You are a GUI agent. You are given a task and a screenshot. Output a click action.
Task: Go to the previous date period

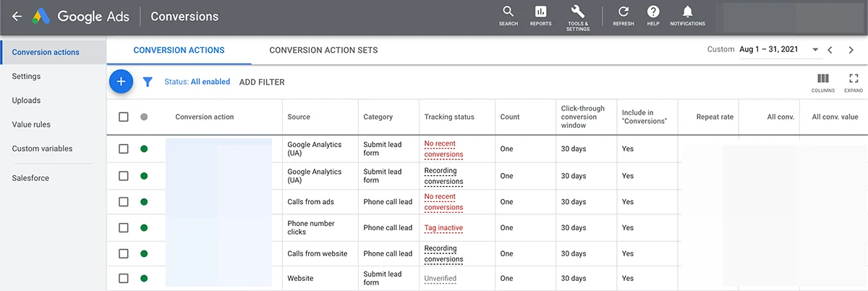point(830,50)
